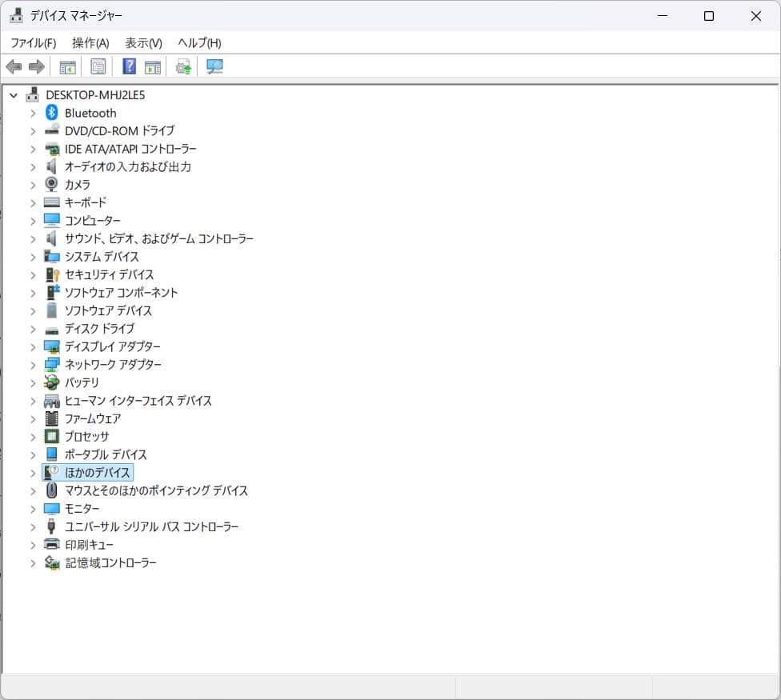Image resolution: width=781 pixels, height=700 pixels.
Task: Select the ほかのデバイス entry
Action: 94,472
